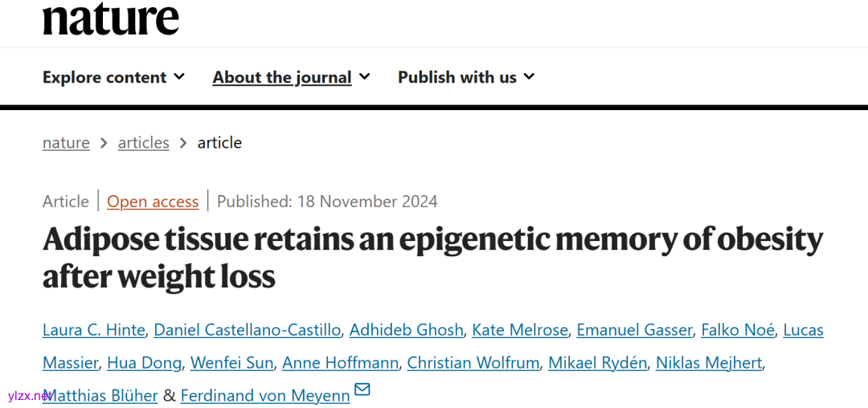This screenshot has height=408, width=868.
Task: View author Falko Noé
Action: click(x=738, y=329)
